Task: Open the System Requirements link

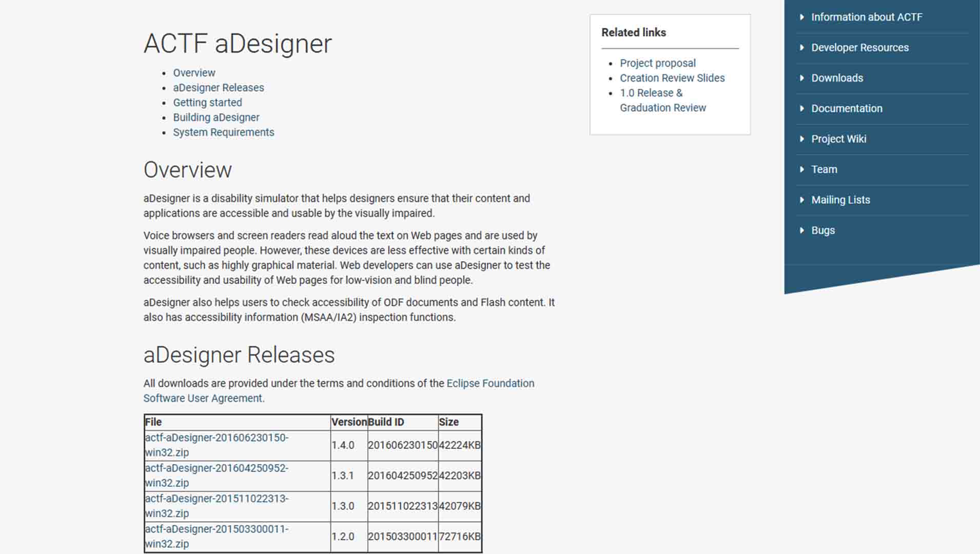Action: coord(223,132)
